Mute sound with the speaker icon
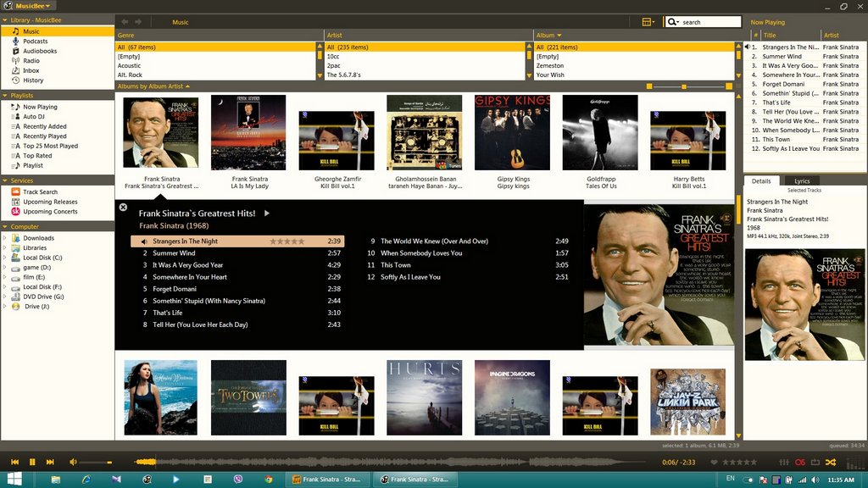Image resolution: width=868 pixels, height=488 pixels. pyautogui.click(x=73, y=462)
